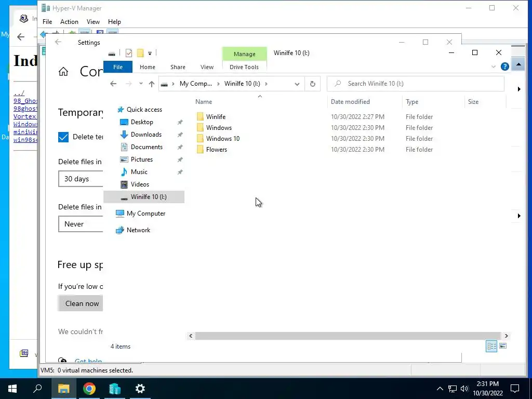The image size is (532, 399).
Task: Open the Windows Start menu
Action: pyautogui.click(x=12, y=389)
